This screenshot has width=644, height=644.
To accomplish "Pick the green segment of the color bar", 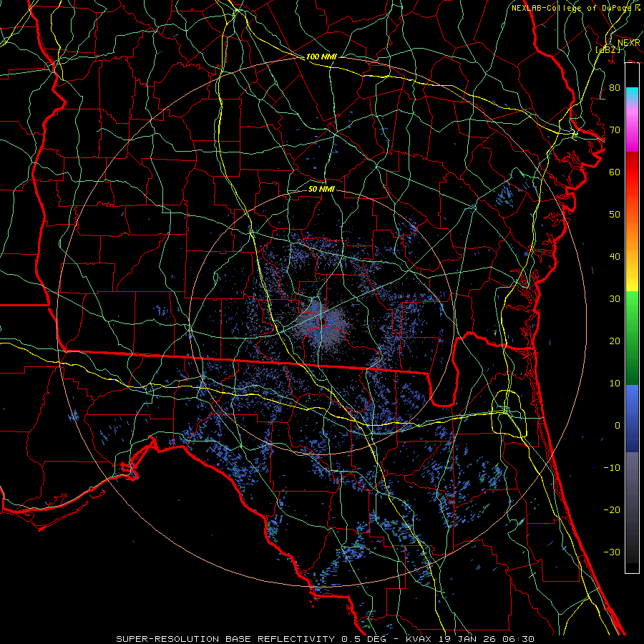I will (632, 338).
